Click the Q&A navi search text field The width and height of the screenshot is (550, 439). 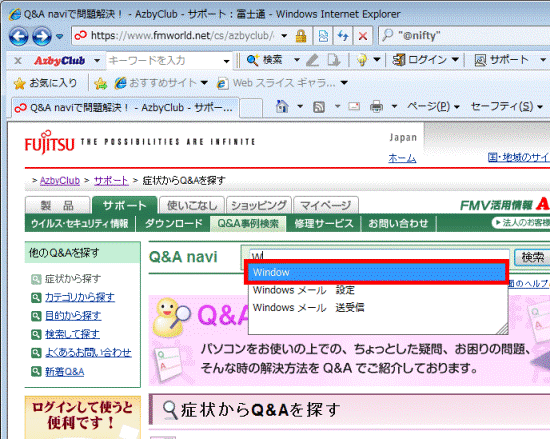click(379, 255)
